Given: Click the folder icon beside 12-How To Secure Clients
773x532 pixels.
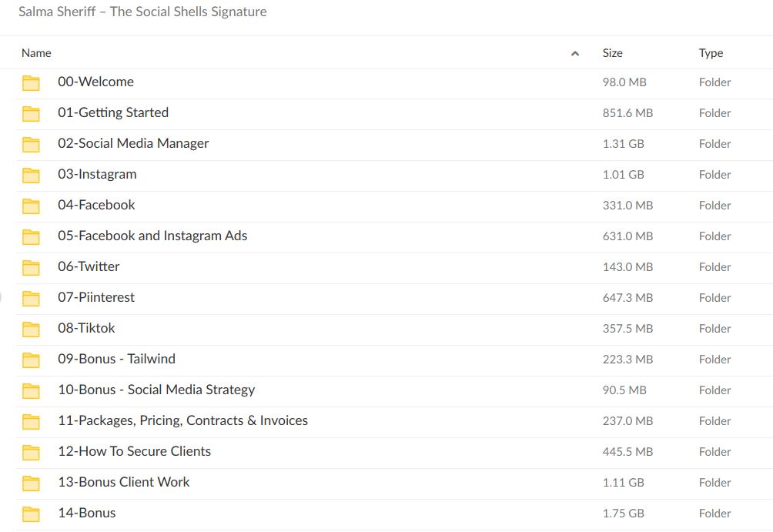Looking at the screenshot, I should pyautogui.click(x=31, y=452).
